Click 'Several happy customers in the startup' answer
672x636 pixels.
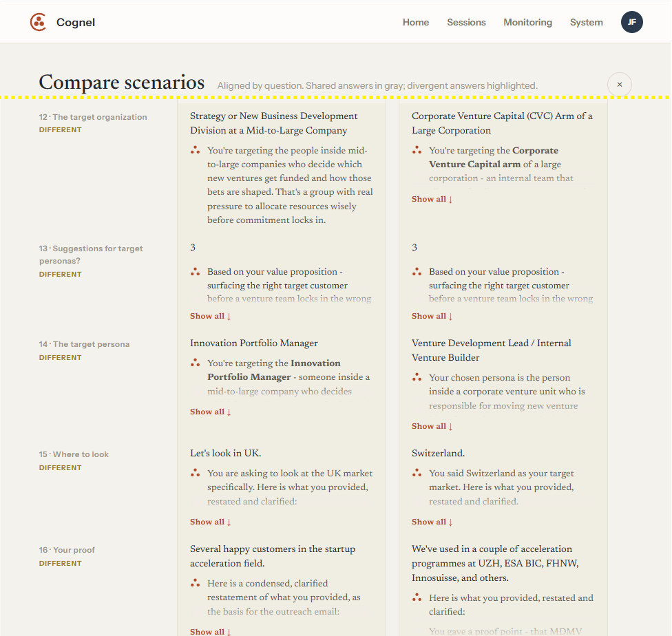coord(273,556)
